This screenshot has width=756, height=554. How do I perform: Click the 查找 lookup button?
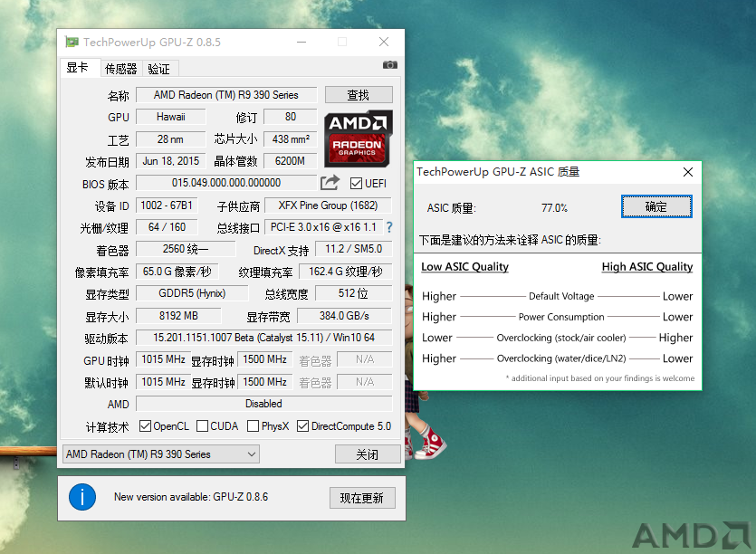pos(359,95)
